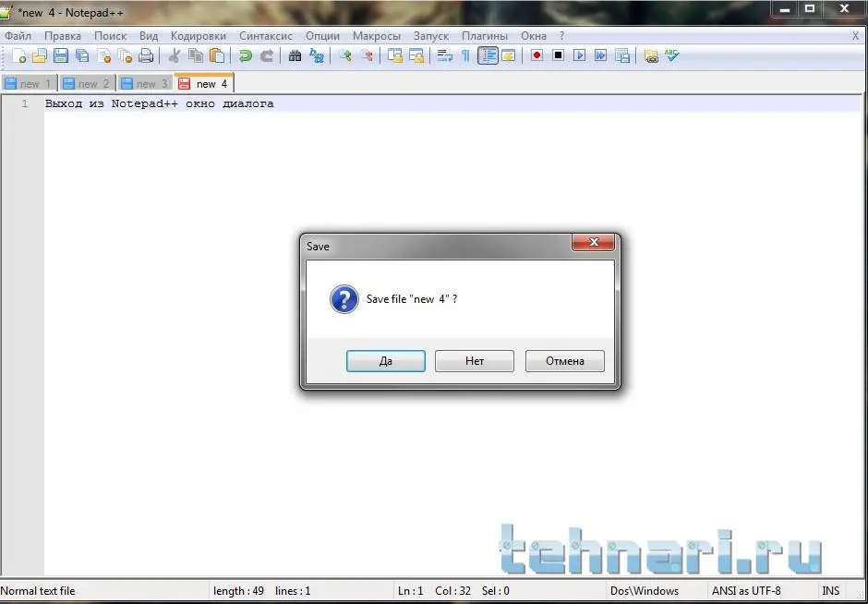Open the Синтаксис menu
This screenshot has width=868, height=604.
[266, 36]
